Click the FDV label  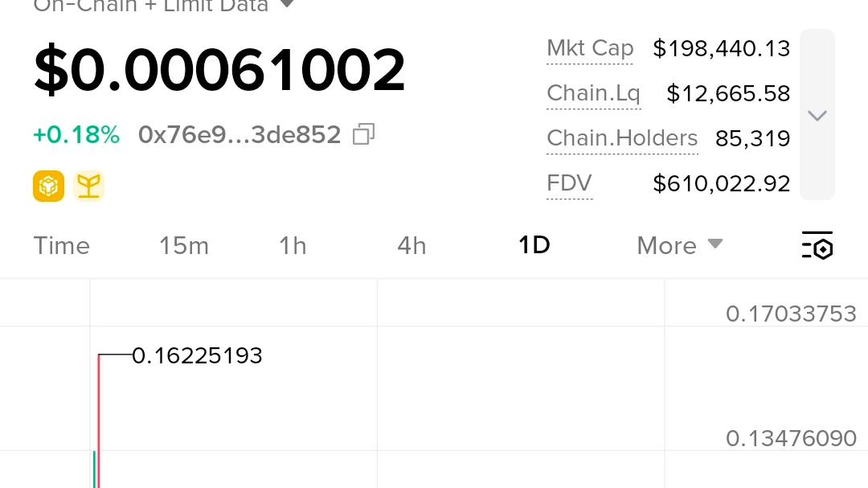click(x=569, y=183)
